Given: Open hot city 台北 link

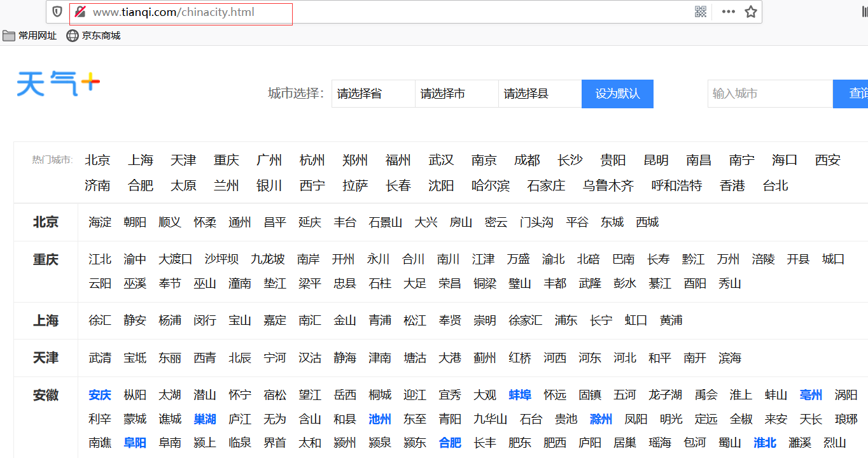Looking at the screenshot, I should click(776, 185).
